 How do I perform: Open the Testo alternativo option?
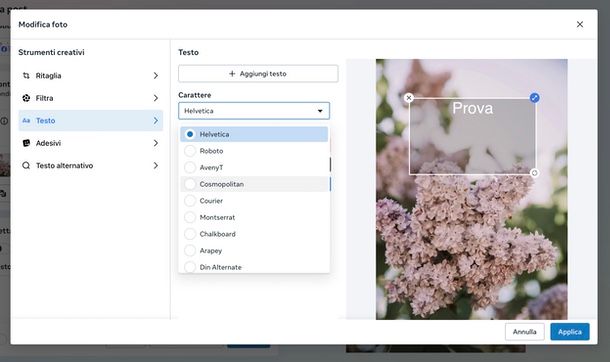[x=91, y=166]
